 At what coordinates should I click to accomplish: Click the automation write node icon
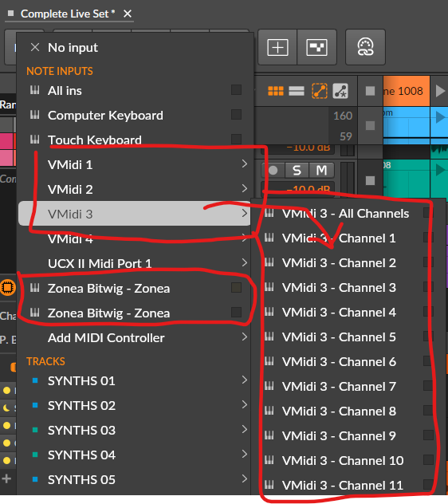(x=340, y=91)
